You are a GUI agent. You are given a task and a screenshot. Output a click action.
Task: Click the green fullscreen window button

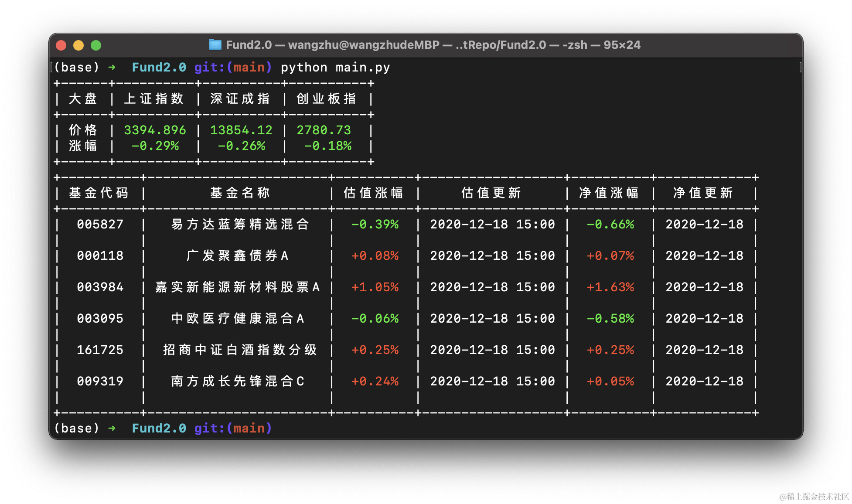tap(96, 45)
